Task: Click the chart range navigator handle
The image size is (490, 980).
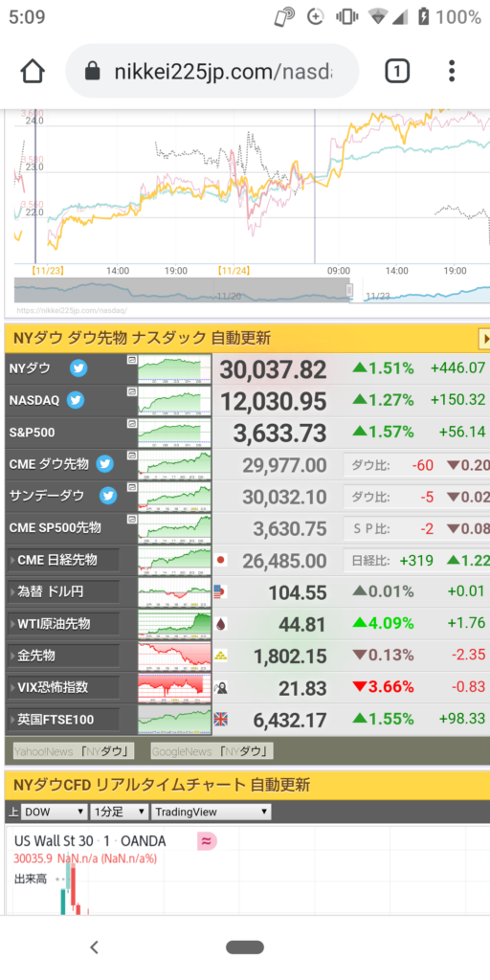Action: pos(349,290)
